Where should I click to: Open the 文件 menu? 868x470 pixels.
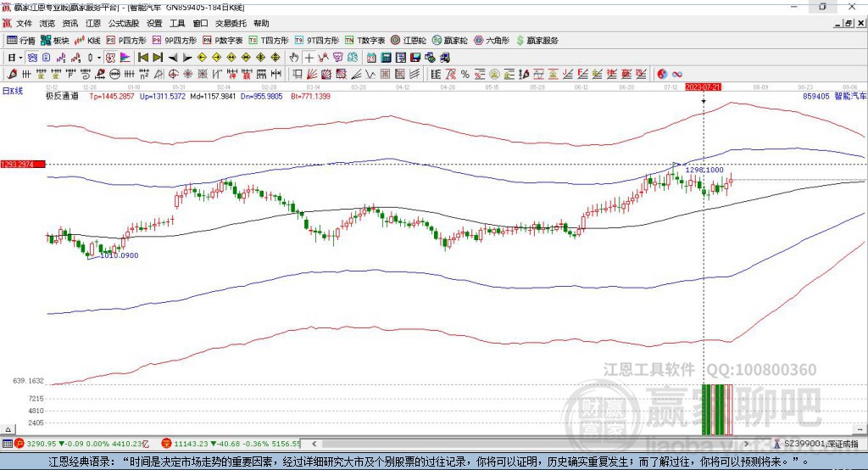(x=25, y=23)
